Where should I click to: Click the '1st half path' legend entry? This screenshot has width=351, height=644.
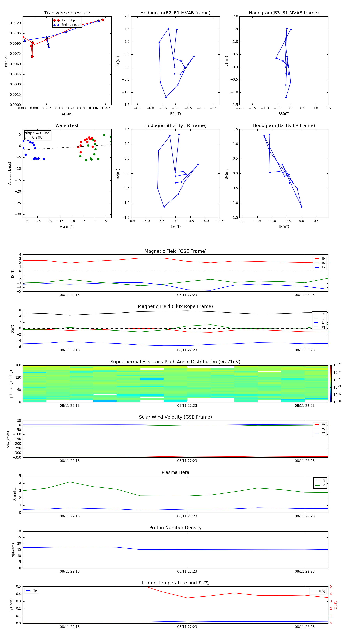(67, 20)
